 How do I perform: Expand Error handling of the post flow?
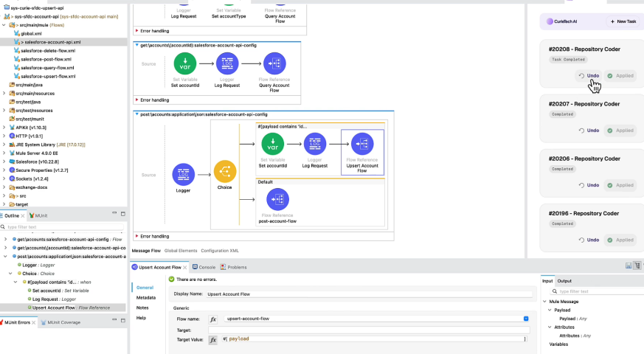(136, 236)
